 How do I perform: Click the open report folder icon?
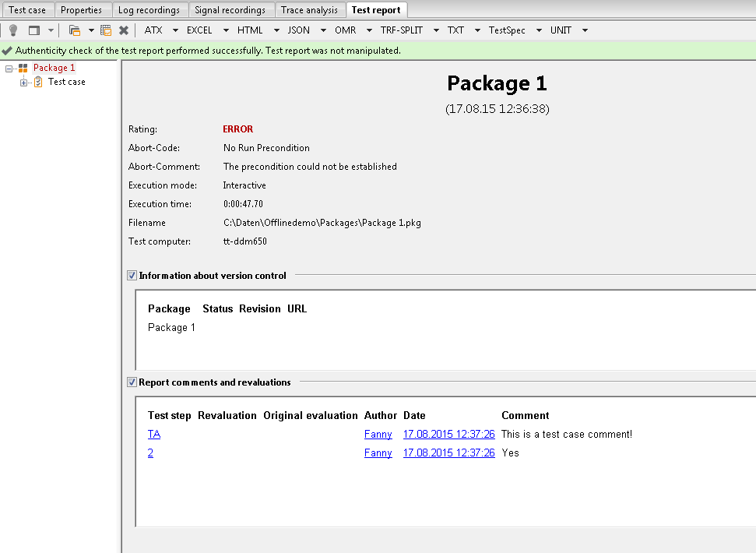point(74,30)
